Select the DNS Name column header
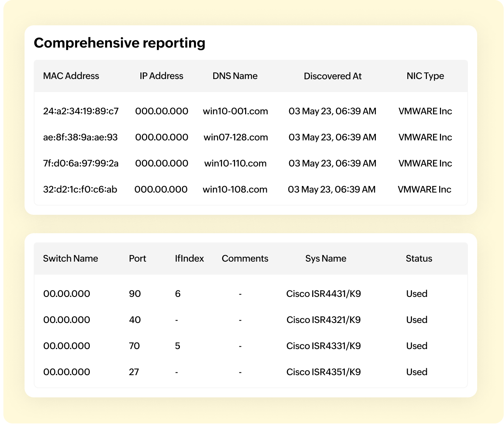504x425 pixels. 235,76
